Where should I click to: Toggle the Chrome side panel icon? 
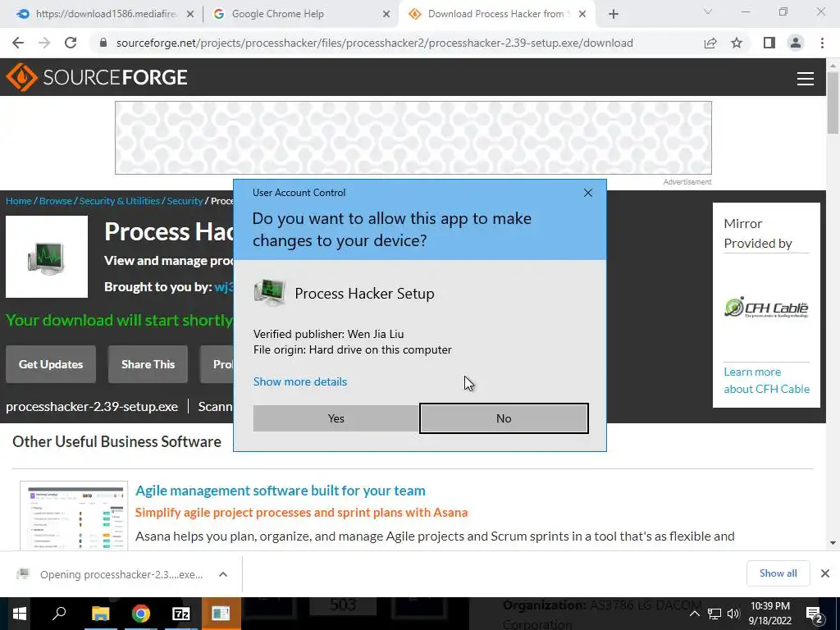pos(769,43)
